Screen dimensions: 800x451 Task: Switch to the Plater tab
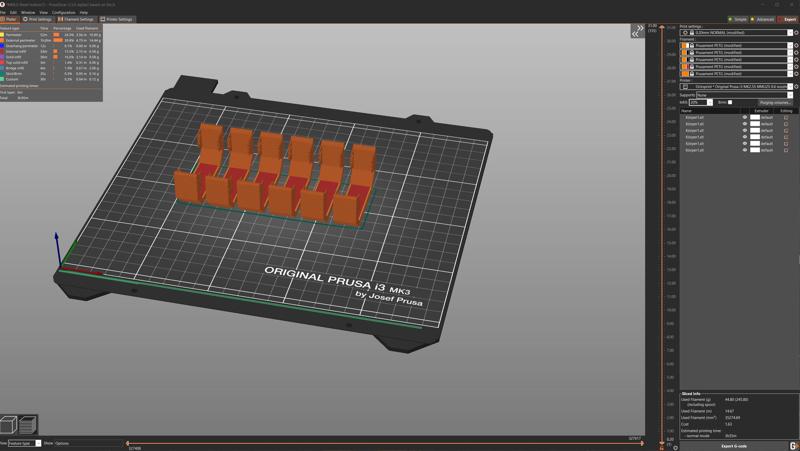pos(9,19)
